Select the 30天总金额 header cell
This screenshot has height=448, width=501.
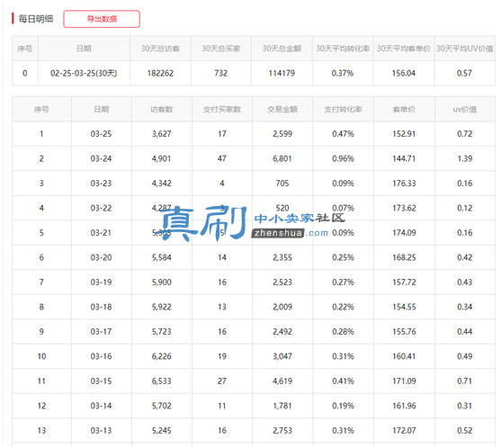pyautogui.click(x=282, y=49)
